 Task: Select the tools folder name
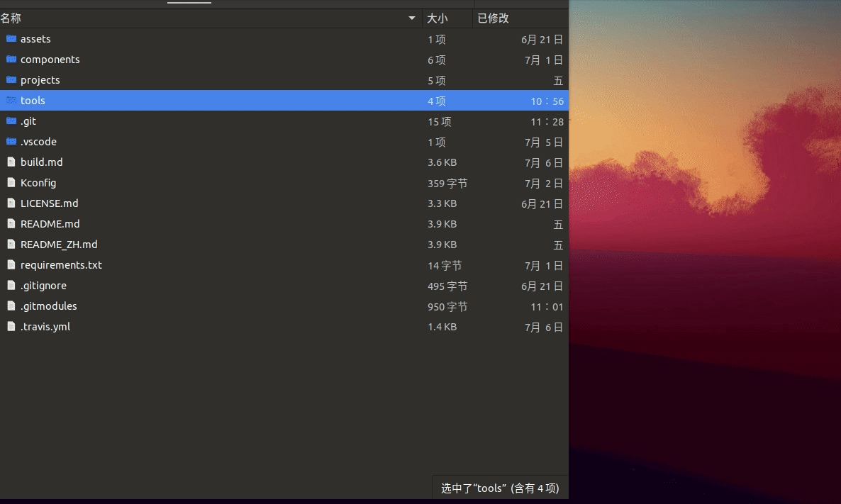click(x=33, y=101)
